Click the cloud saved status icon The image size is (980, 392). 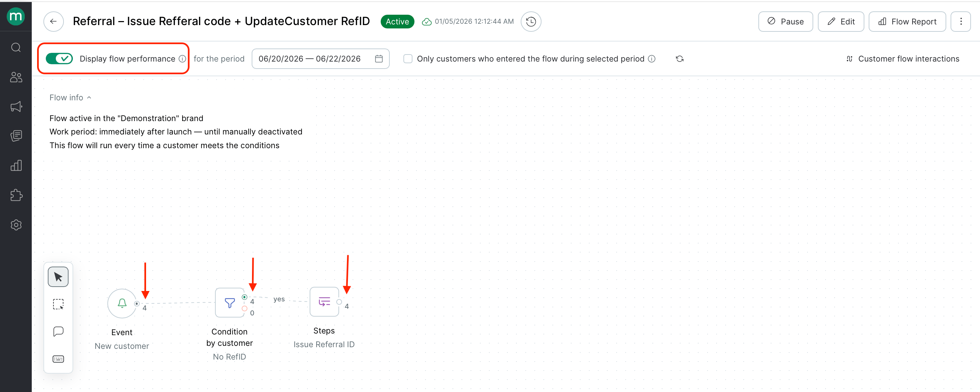coord(426,22)
